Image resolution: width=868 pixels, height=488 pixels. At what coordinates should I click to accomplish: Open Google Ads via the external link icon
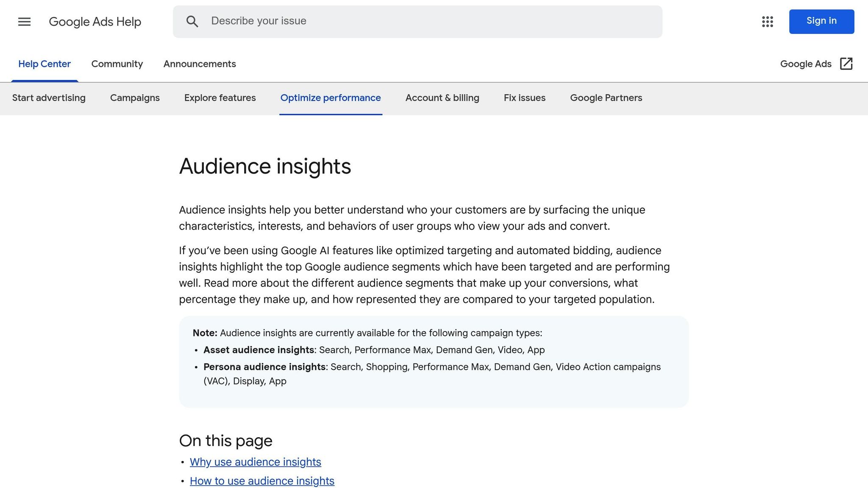(x=846, y=64)
